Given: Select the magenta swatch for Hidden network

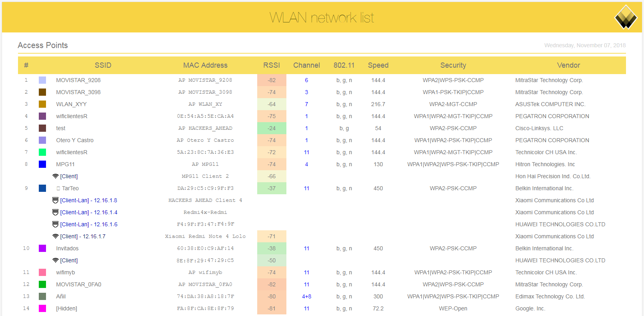Looking at the screenshot, I should (x=42, y=308).
